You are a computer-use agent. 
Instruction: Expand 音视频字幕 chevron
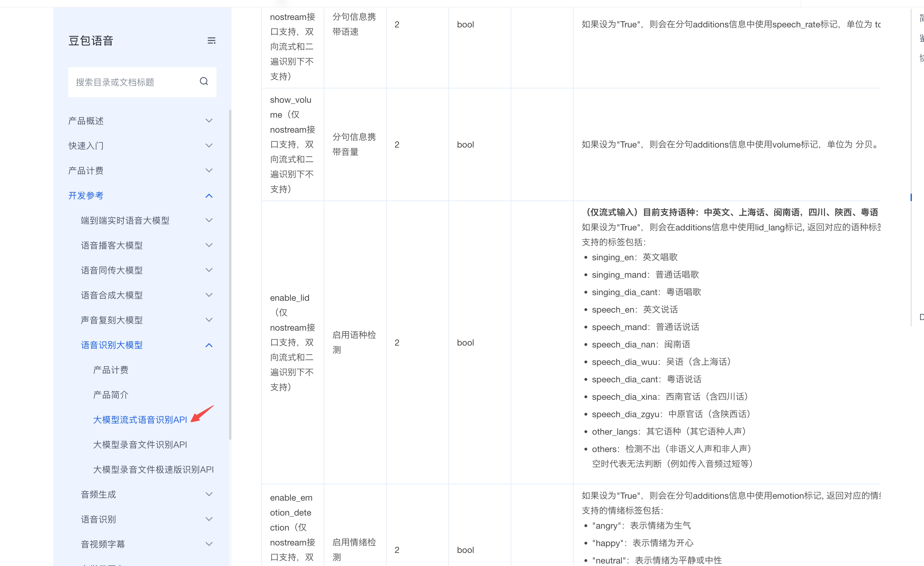pyautogui.click(x=209, y=544)
